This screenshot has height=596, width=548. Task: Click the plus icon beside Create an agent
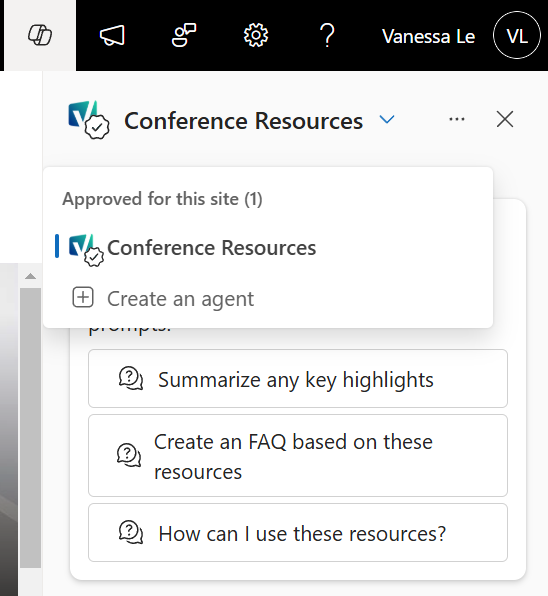click(83, 297)
